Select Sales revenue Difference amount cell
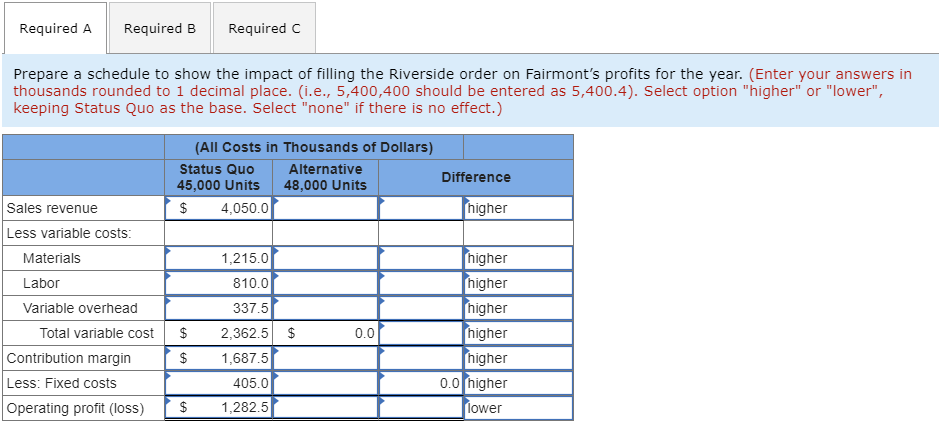The height and width of the screenshot is (422, 948). [421, 208]
